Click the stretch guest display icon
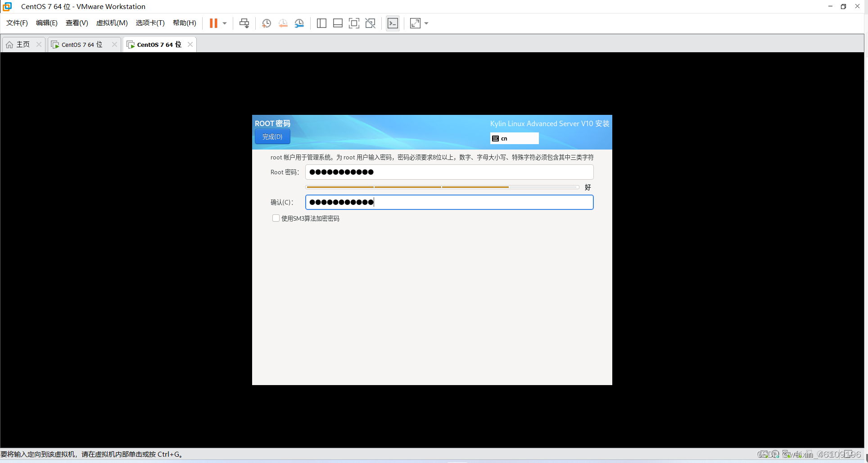This screenshot has width=868, height=463. point(415,23)
